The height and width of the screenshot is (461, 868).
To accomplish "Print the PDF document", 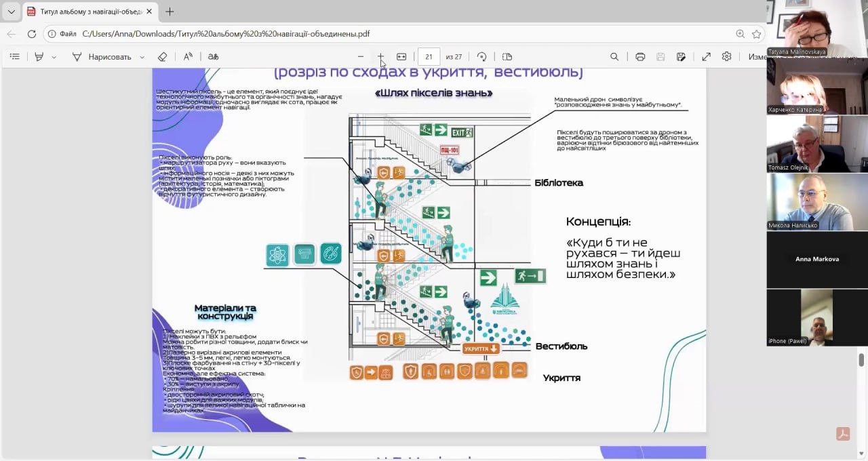I will pos(640,57).
